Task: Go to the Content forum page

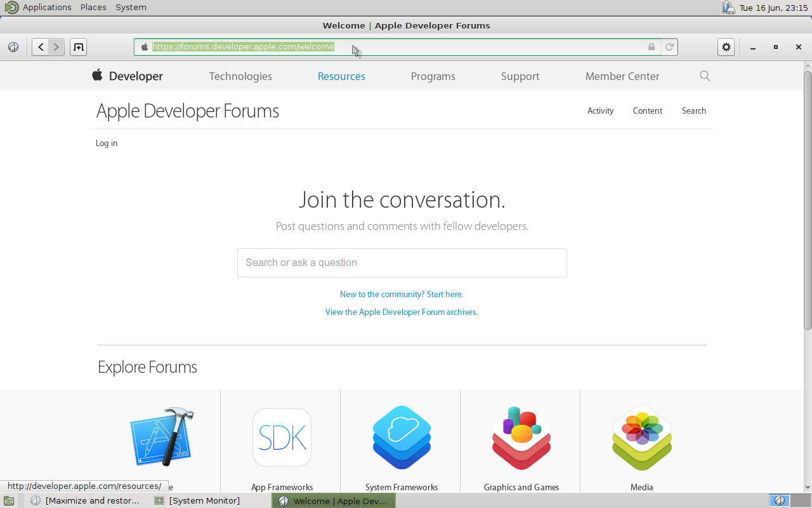Action: [647, 110]
